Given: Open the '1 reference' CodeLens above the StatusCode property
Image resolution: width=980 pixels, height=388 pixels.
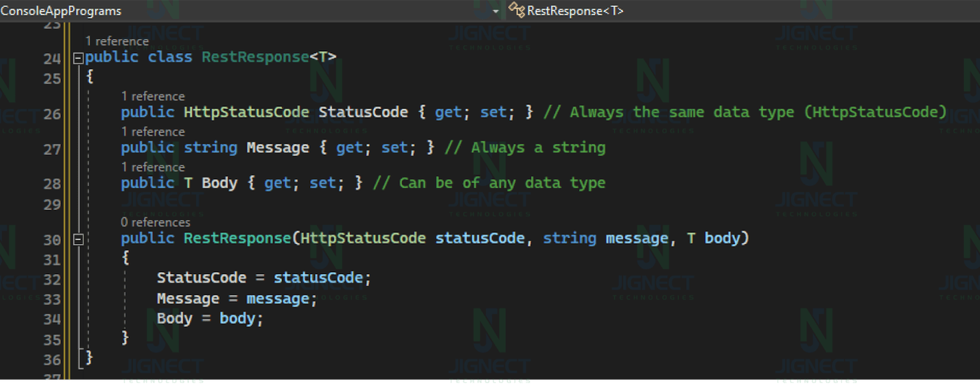Looking at the screenshot, I should tap(153, 96).
